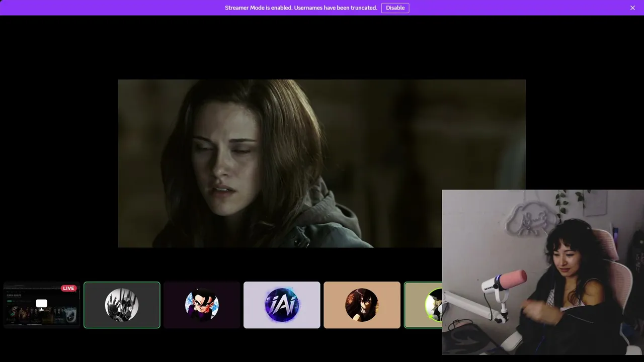Select the participant tile with hand avatar

point(122,305)
